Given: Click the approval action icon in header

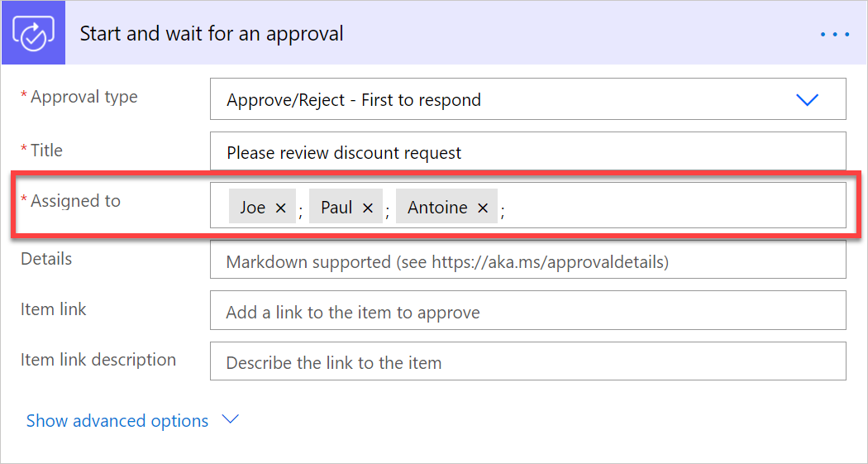Looking at the screenshot, I should [x=34, y=32].
